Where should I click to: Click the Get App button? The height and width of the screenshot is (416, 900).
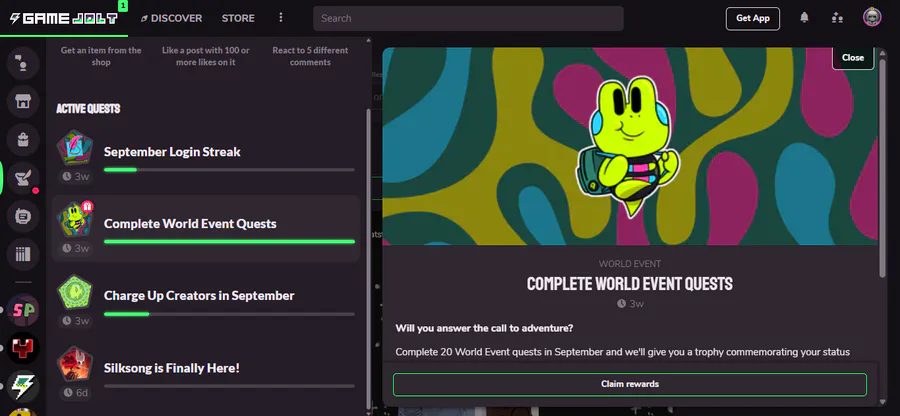752,18
